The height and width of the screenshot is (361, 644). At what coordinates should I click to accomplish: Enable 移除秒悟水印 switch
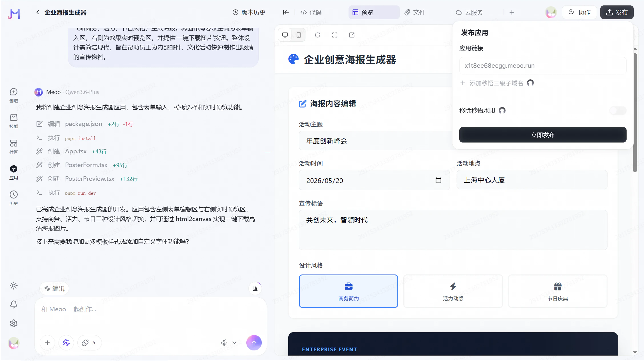[617, 111]
